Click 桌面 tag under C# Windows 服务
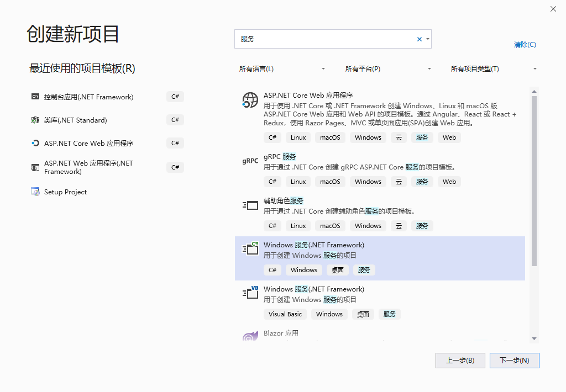The width and height of the screenshot is (566, 392). coord(338,270)
